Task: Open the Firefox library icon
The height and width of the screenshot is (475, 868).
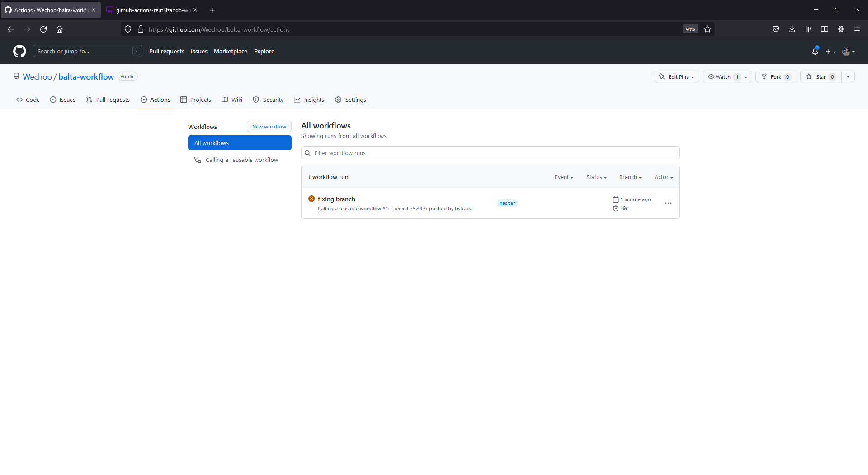Action: 808,29
